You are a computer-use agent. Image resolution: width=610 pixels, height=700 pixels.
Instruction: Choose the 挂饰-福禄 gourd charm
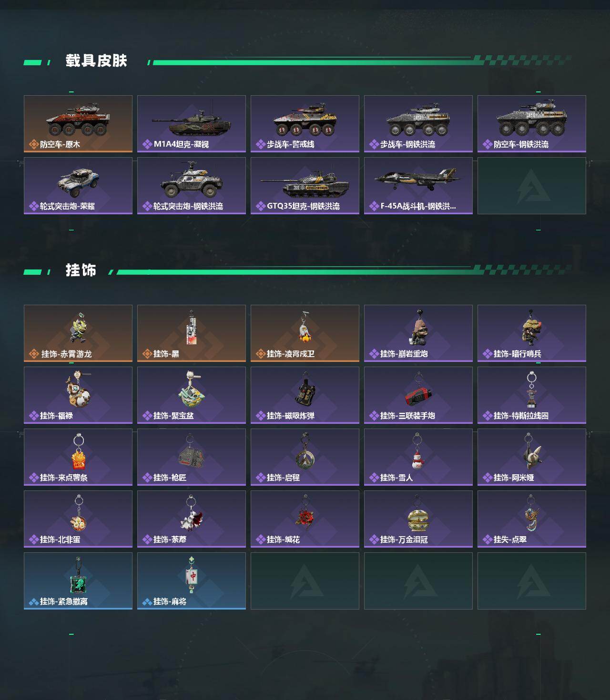78,395
